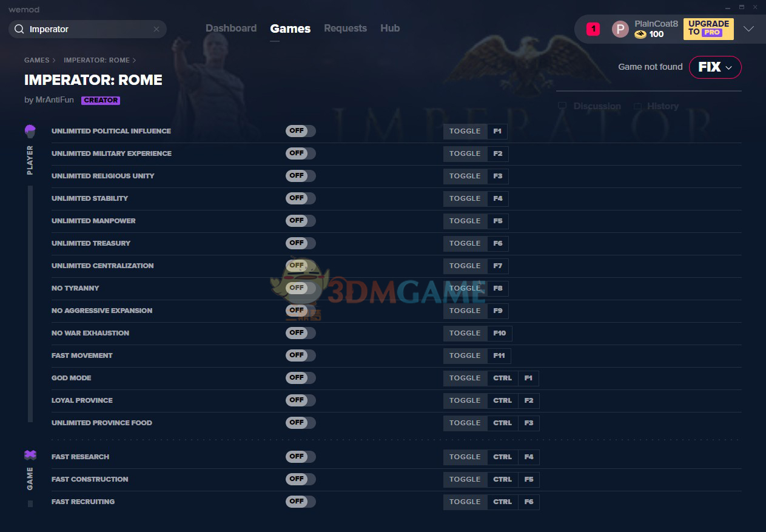Toggle Fast Research cheat on

click(x=300, y=457)
